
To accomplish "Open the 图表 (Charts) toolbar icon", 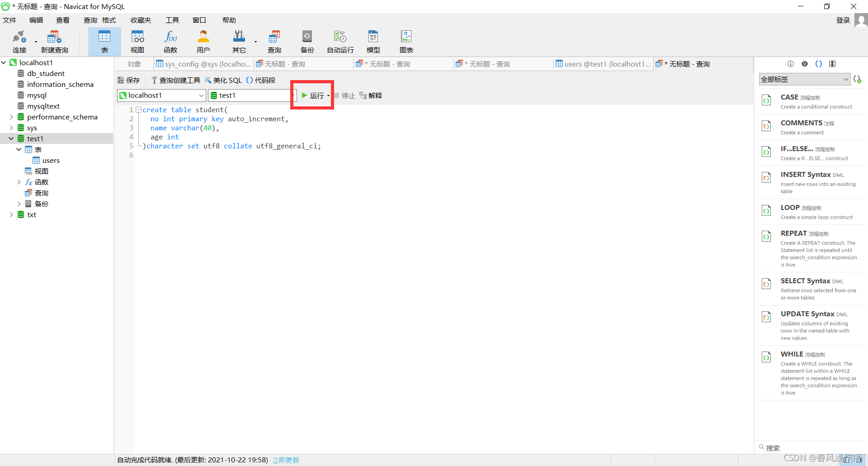I will [x=406, y=42].
